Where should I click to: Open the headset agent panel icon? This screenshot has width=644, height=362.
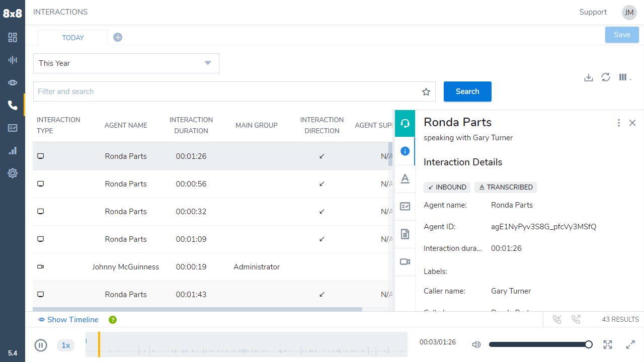coord(405,124)
